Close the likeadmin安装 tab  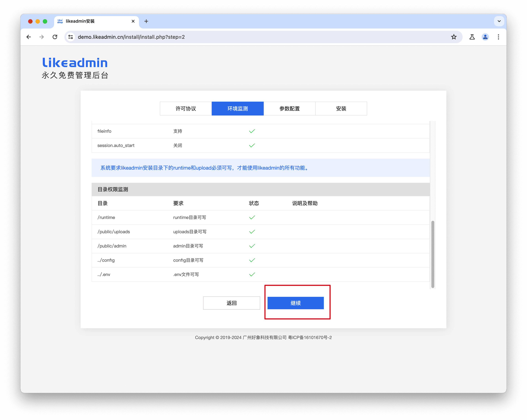click(133, 21)
